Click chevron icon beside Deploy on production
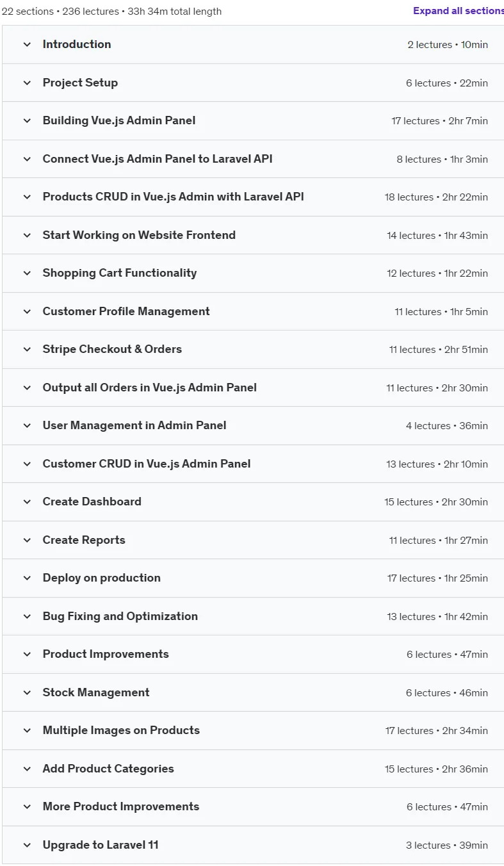This screenshot has height=866, width=504. [27, 578]
